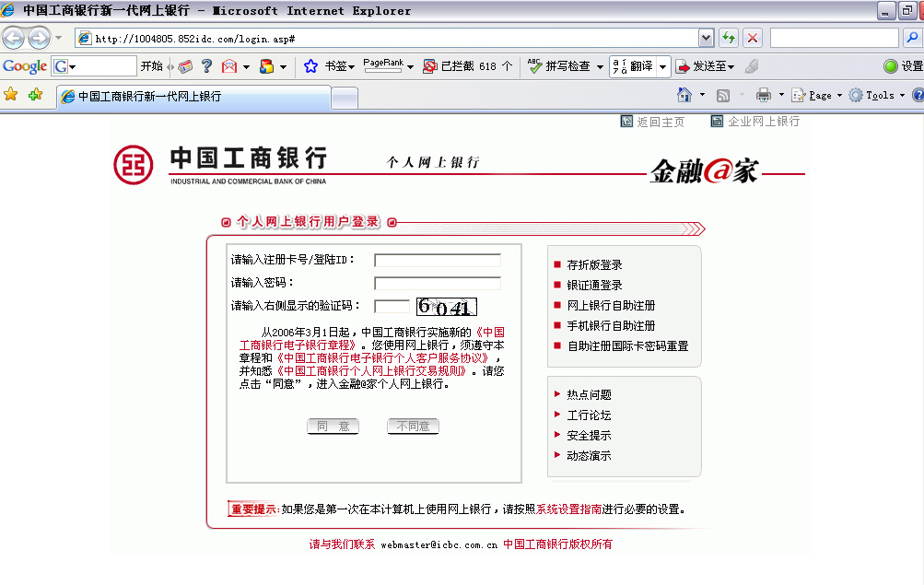Click the 已拦截 popup blocker button
Image resolution: width=924 pixels, height=585 pixels.
[x=467, y=66]
